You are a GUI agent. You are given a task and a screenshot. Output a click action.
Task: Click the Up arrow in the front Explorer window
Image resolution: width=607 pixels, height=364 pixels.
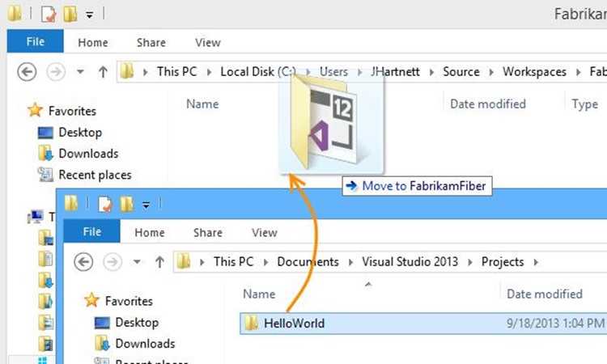click(159, 261)
